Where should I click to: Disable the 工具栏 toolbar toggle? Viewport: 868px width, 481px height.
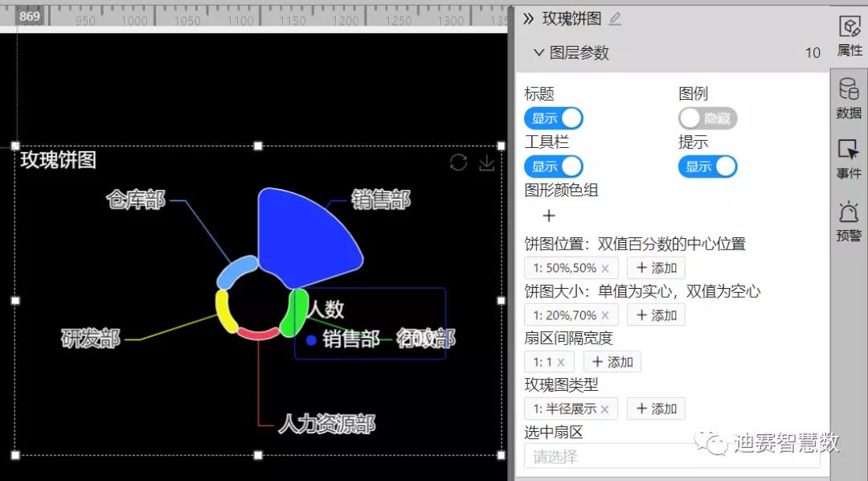(554, 166)
